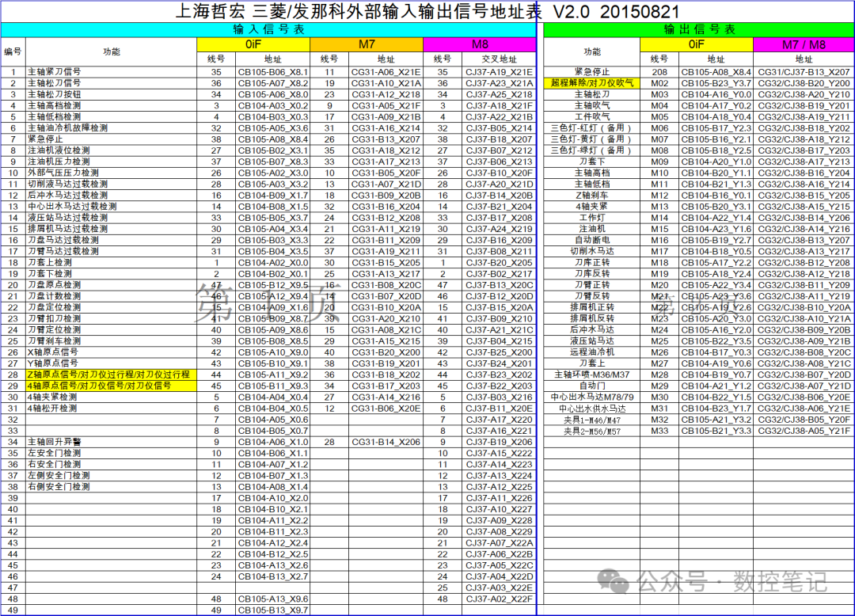Select output cell '中心出水供水马达'
The height and width of the screenshot is (616, 855).
point(592,409)
